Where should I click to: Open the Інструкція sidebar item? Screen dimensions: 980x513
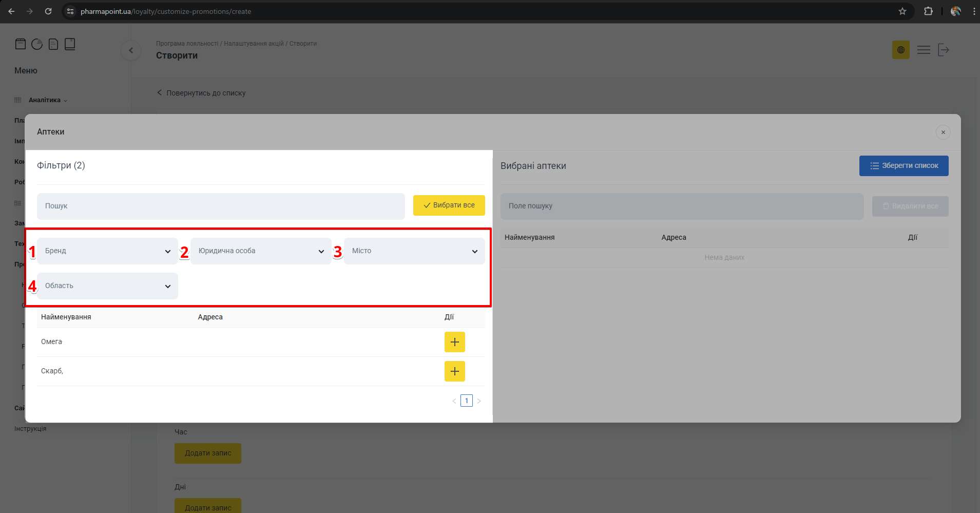click(30, 429)
